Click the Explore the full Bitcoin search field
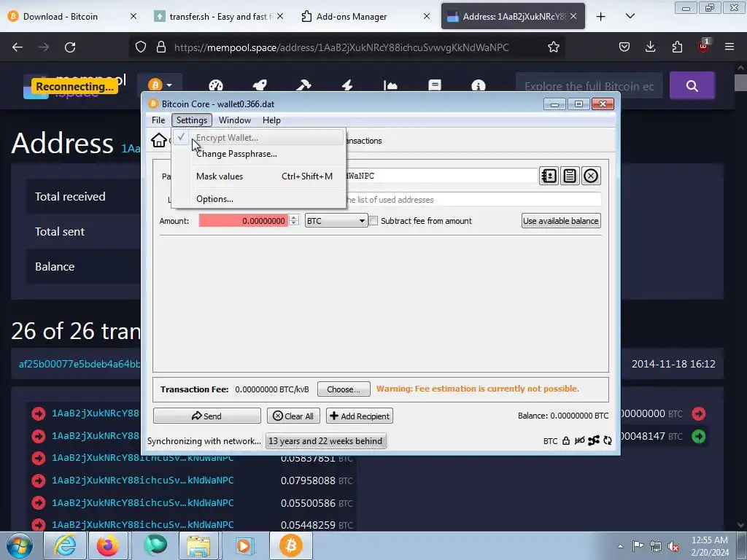 tap(589, 86)
